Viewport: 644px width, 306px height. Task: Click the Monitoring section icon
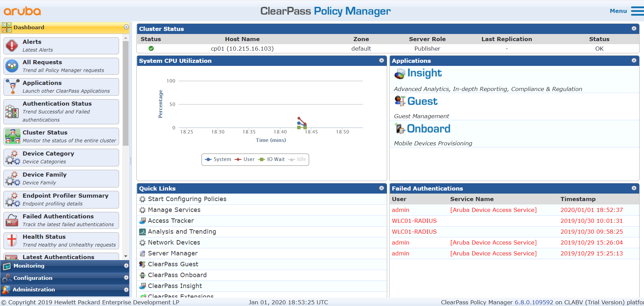point(7,266)
